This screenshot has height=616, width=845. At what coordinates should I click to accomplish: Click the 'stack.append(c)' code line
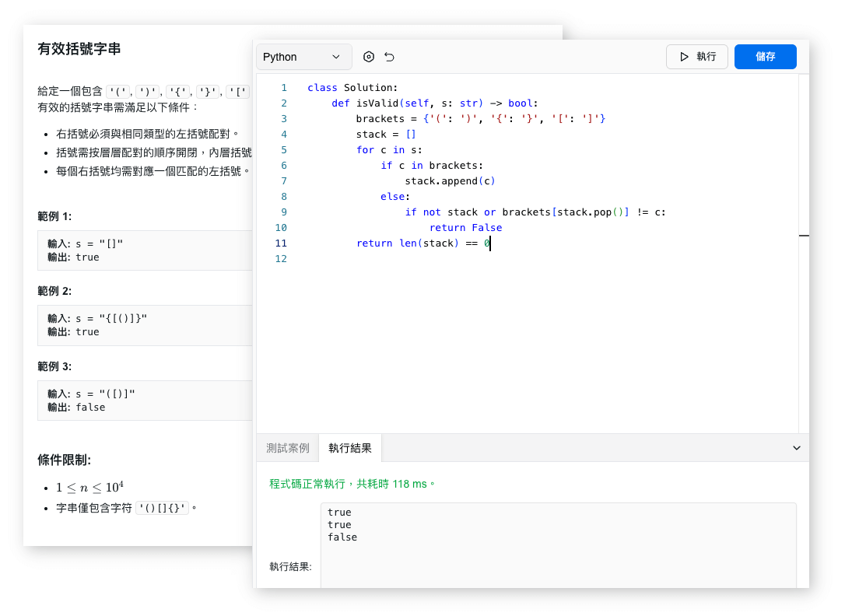click(450, 181)
